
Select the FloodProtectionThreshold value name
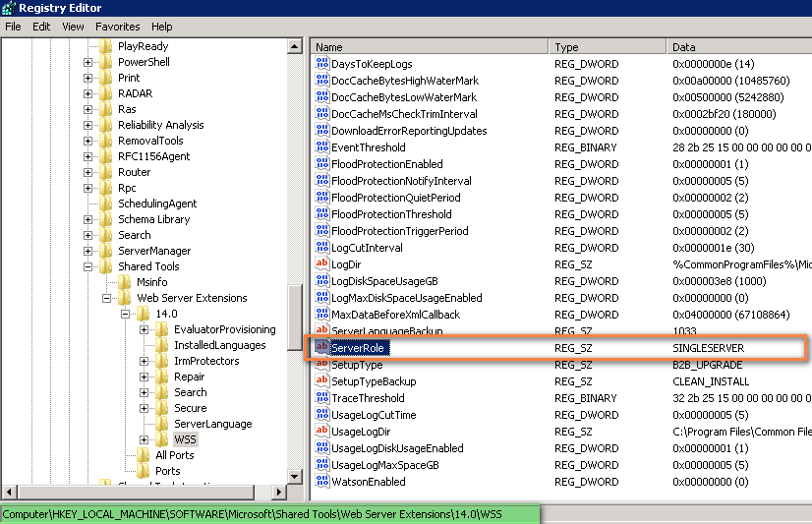[391, 214]
